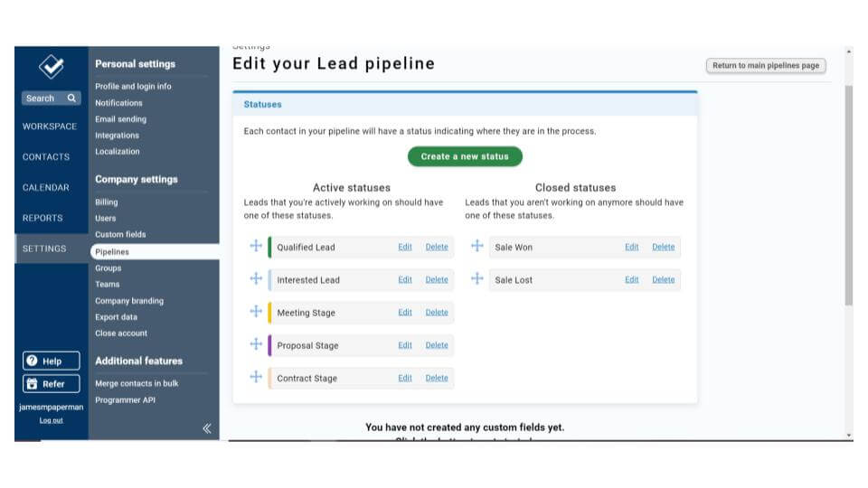Click the drag handle icon beside Sale Lost
Screen dimensions: 868x488
point(477,279)
